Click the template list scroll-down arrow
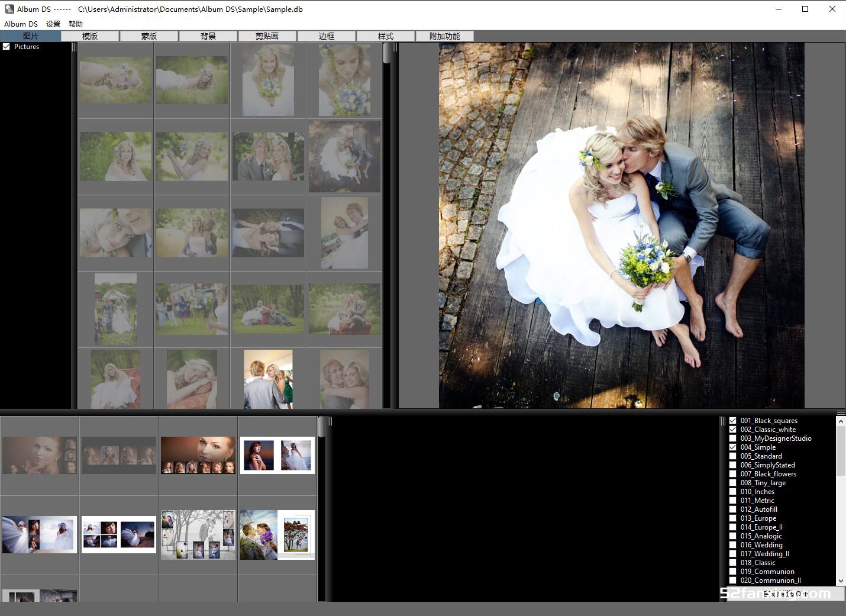 coord(841,581)
